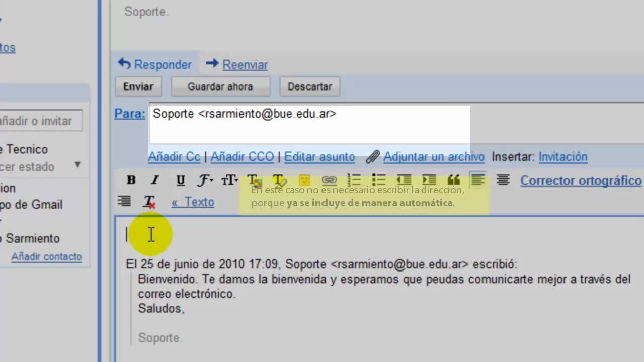Open the attachment paperclip icon
This screenshot has height=362, width=644.
(372, 156)
